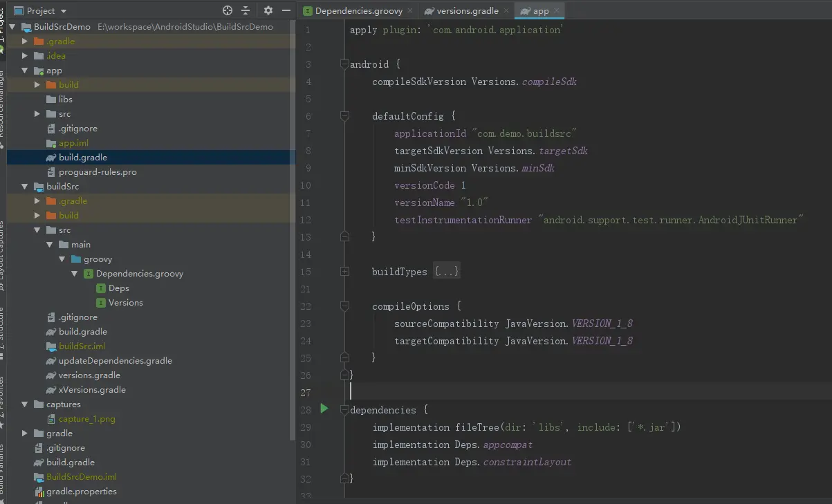The width and height of the screenshot is (832, 504).
Task: Click the groovy source folder icon
Action: 76,259
